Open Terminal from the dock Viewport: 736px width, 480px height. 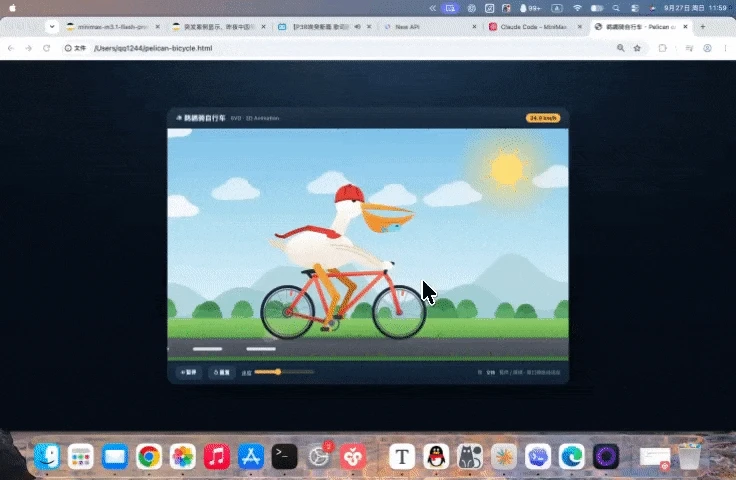point(284,456)
